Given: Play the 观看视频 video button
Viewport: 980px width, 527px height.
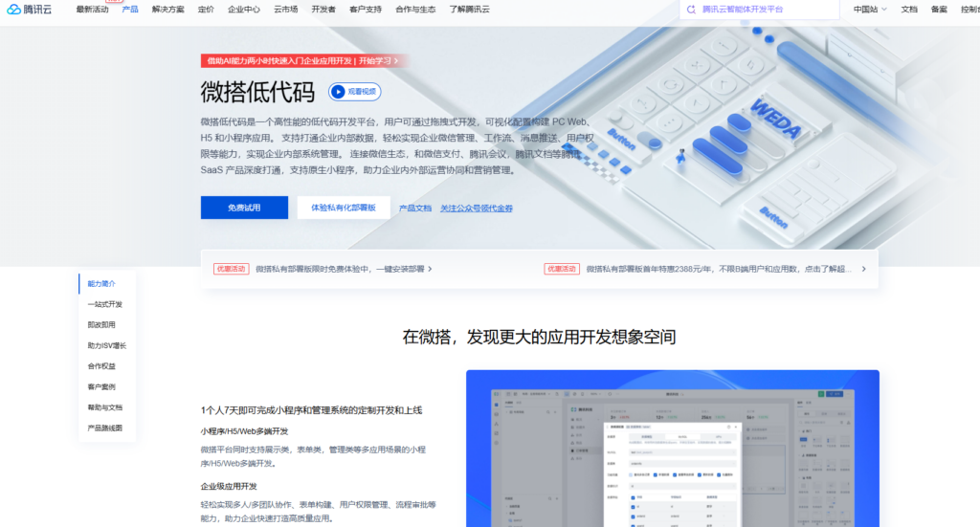Looking at the screenshot, I should click(x=354, y=92).
